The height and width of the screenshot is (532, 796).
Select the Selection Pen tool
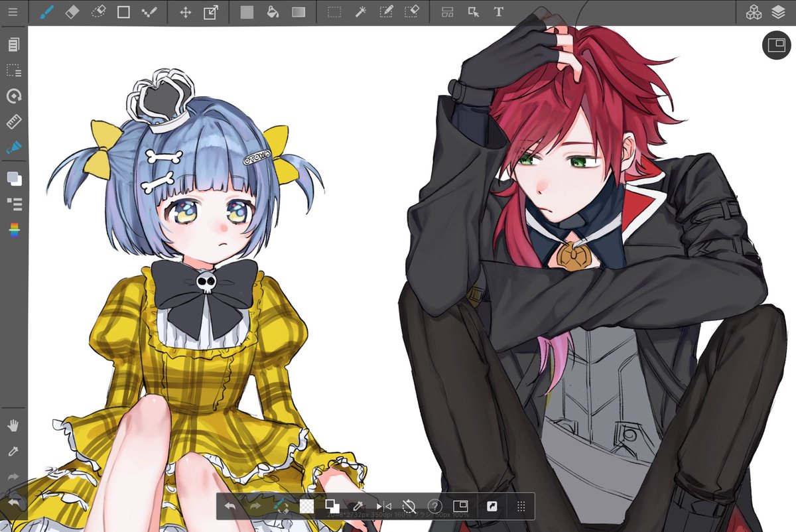click(386, 12)
